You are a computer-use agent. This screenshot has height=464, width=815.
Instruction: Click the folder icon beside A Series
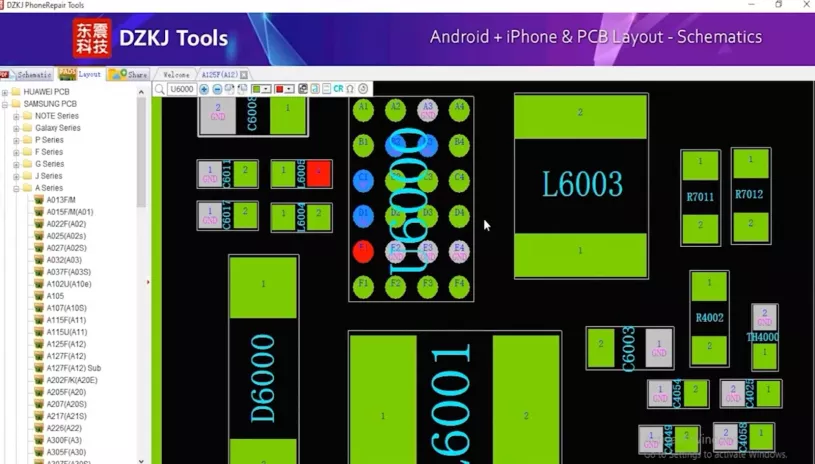pos(28,188)
